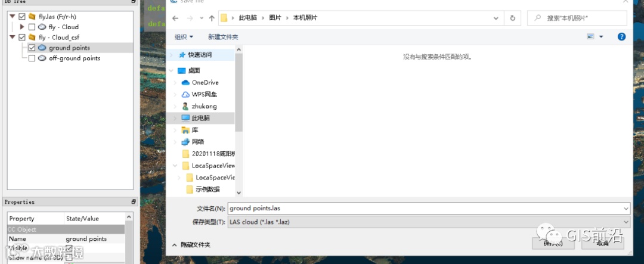Change view layout icon

[x=590, y=36]
